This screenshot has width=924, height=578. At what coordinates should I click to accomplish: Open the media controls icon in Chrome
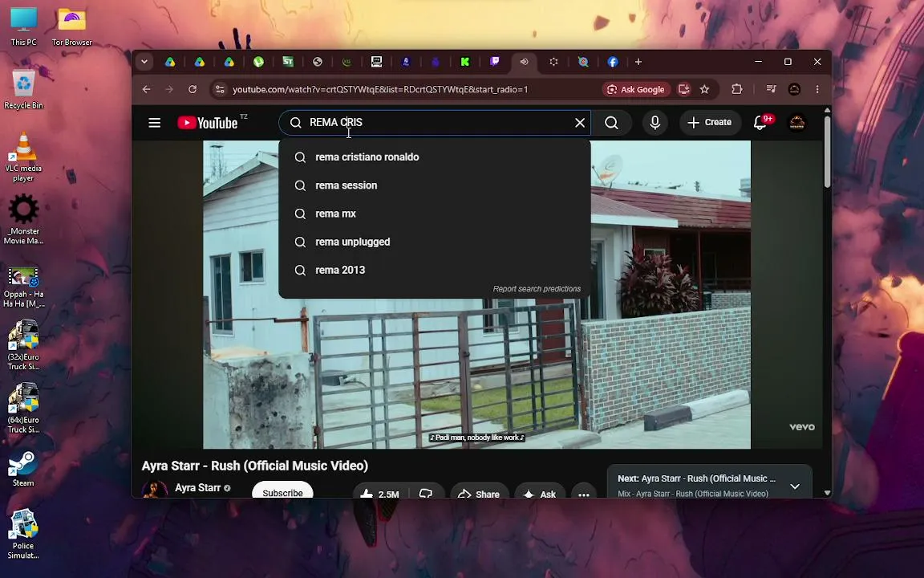tap(771, 89)
